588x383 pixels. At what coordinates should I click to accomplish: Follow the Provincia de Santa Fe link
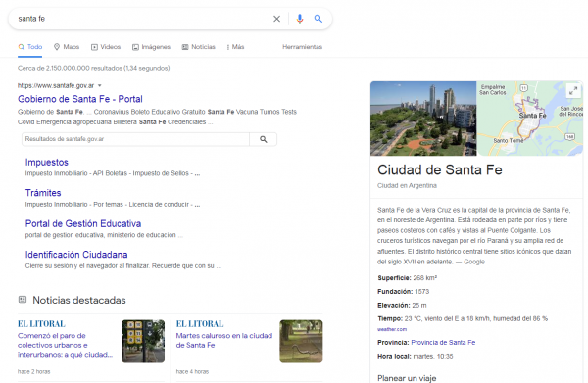pyautogui.click(x=443, y=343)
